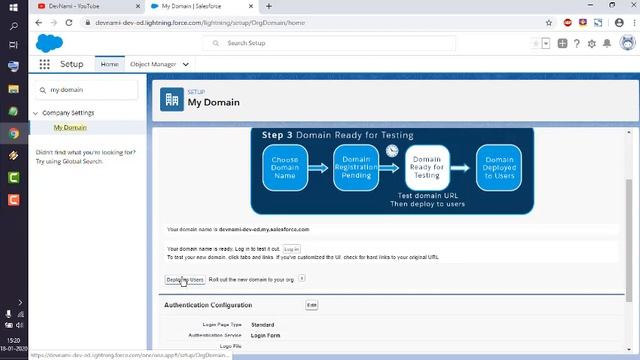Open Object Manager dropdown chevron

[x=186, y=64]
